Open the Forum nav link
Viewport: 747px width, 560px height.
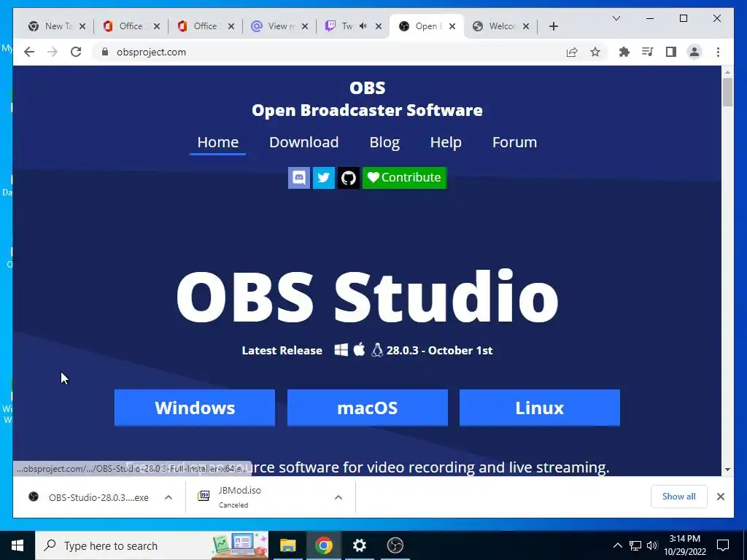click(x=514, y=142)
